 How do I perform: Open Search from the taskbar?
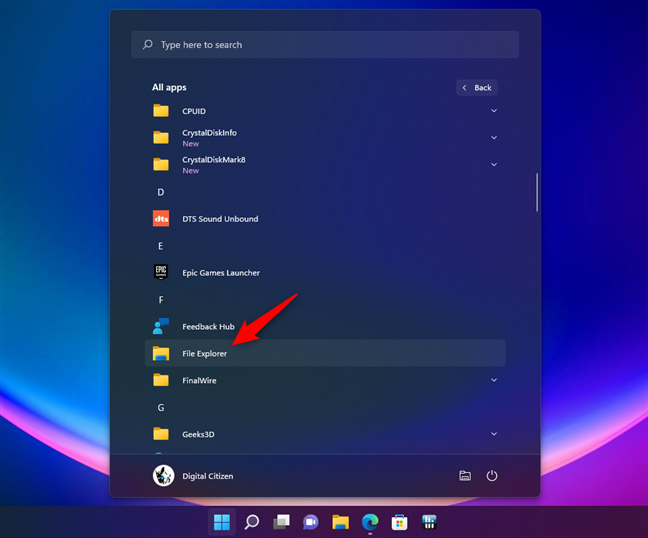(252, 522)
